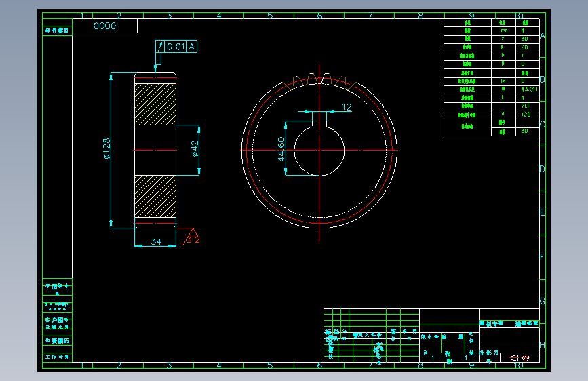The image size is (588, 381).
Task: Select the bore circle in front view
Action: click(319, 151)
